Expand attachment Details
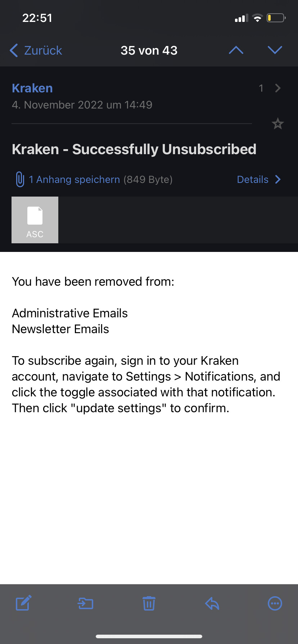This screenshot has width=298, height=644. (x=258, y=179)
